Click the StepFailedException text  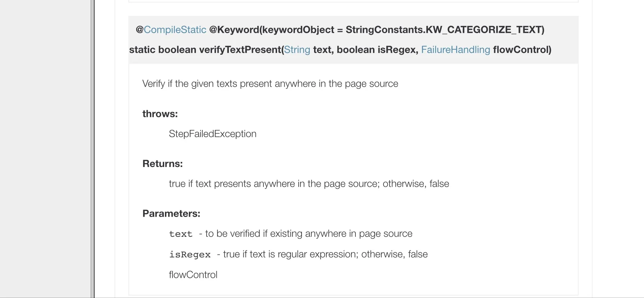point(212,134)
